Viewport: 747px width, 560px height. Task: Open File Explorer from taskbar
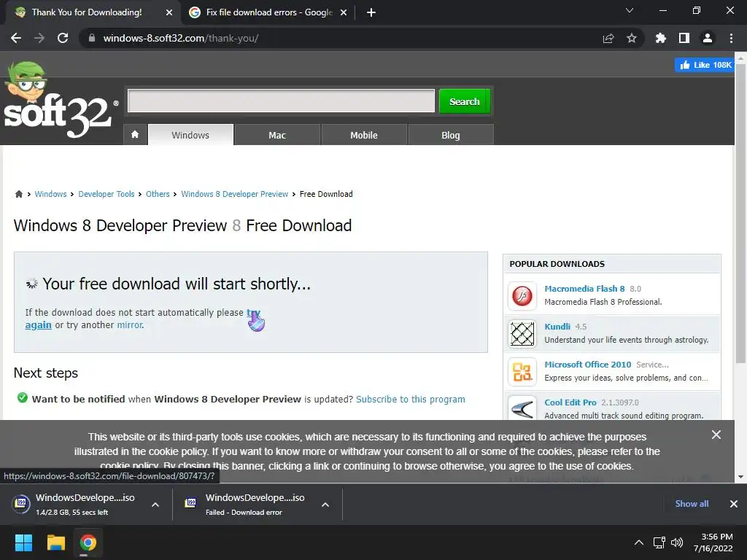(55, 542)
